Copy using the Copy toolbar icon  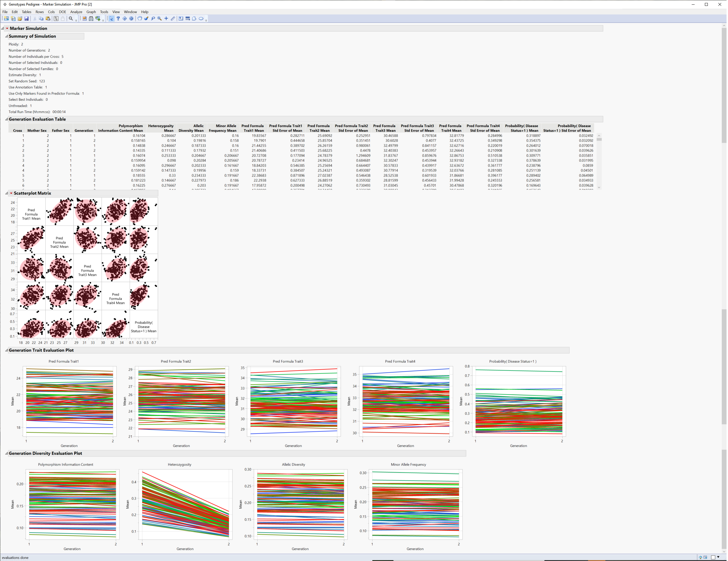(x=41, y=19)
